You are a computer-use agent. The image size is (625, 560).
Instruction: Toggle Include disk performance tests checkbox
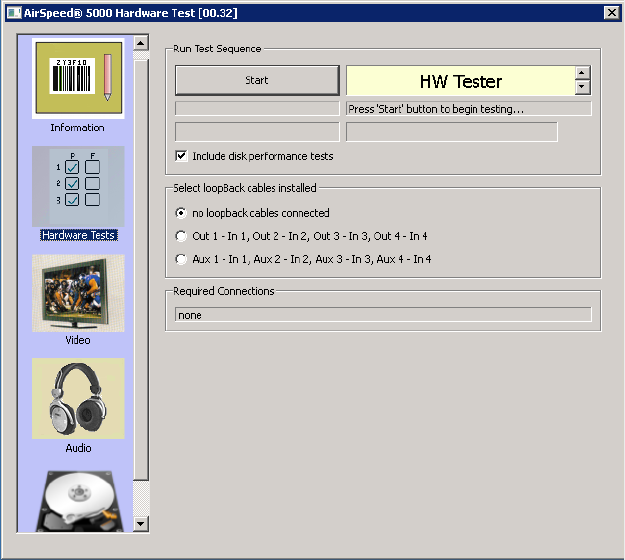181,155
